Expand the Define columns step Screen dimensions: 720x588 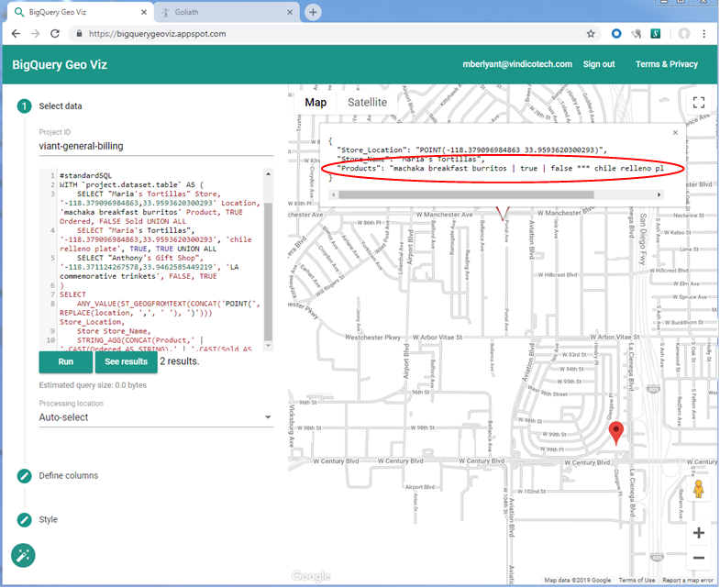tap(69, 475)
